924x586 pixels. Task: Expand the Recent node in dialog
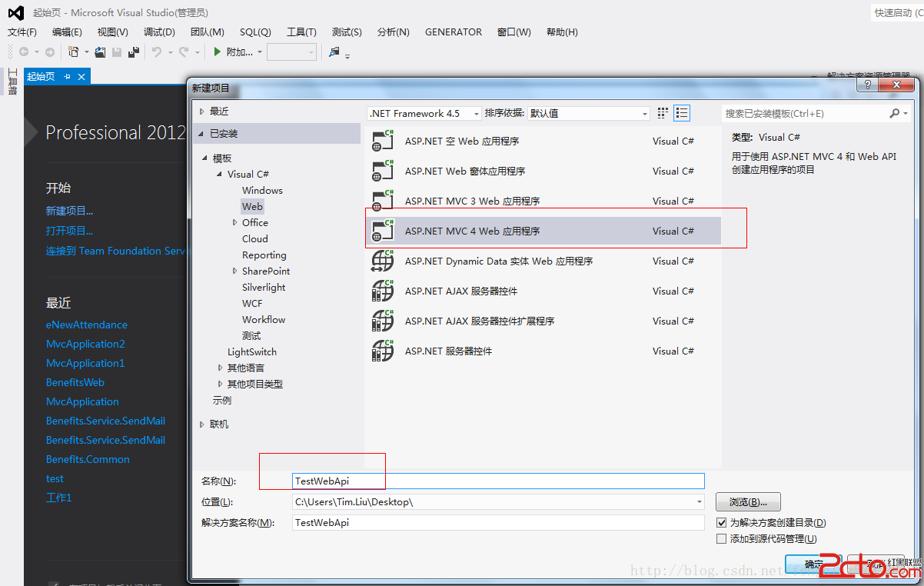(202, 112)
